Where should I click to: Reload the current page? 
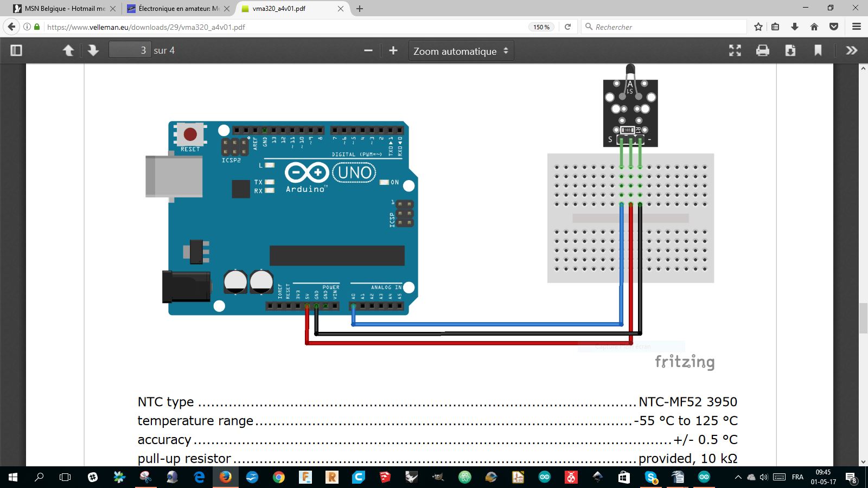[568, 27]
